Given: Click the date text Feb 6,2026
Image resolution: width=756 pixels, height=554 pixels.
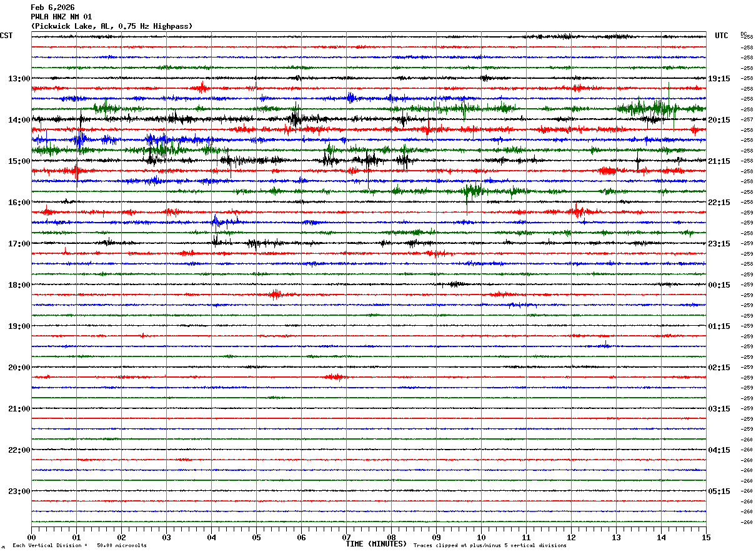Looking at the screenshot, I should (52, 8).
